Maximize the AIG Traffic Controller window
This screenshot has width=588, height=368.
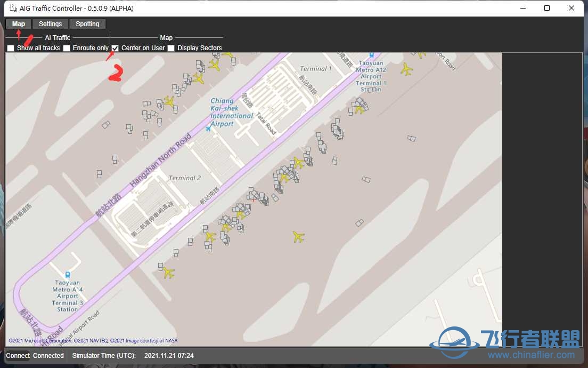click(547, 8)
